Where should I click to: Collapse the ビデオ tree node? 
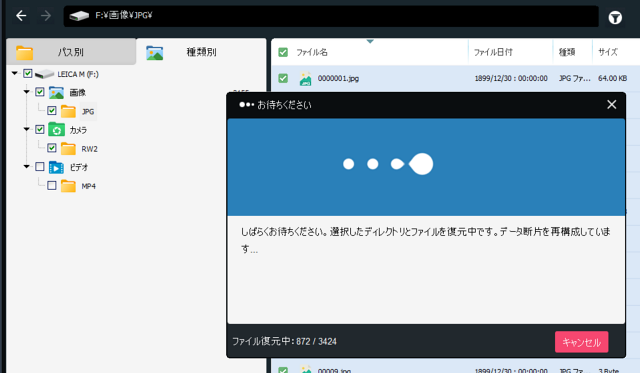(27, 167)
